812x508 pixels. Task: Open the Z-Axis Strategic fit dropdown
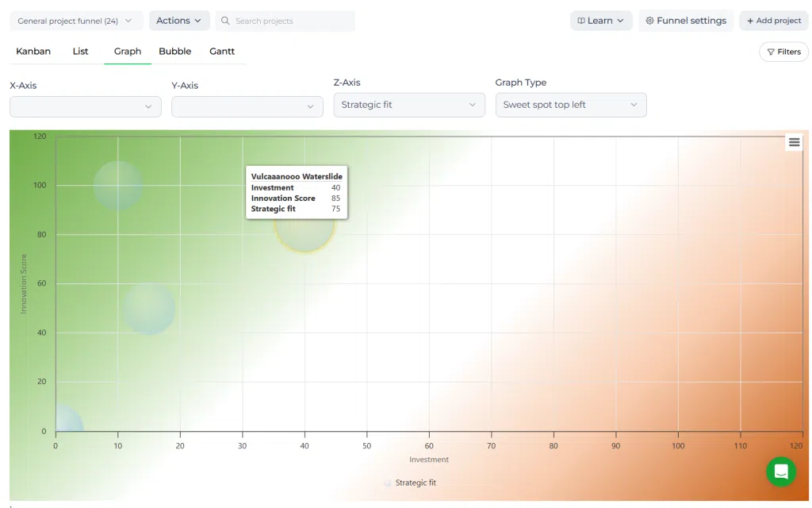pos(409,105)
